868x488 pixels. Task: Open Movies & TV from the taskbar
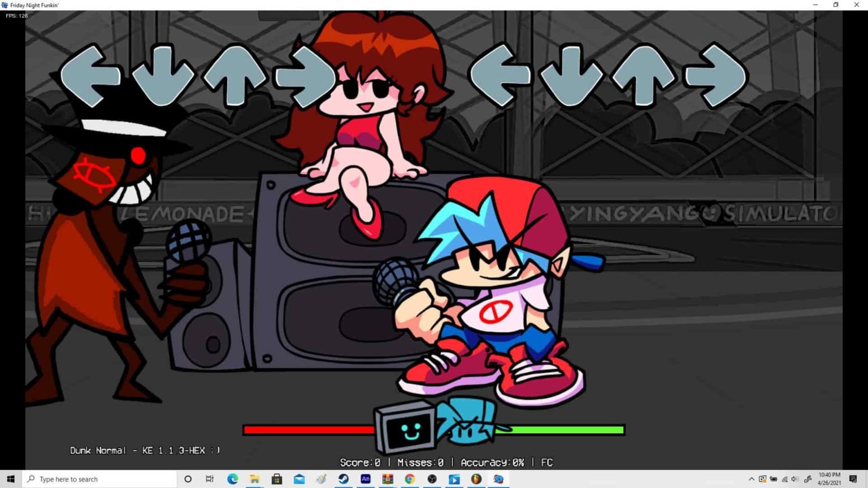pos(454,479)
